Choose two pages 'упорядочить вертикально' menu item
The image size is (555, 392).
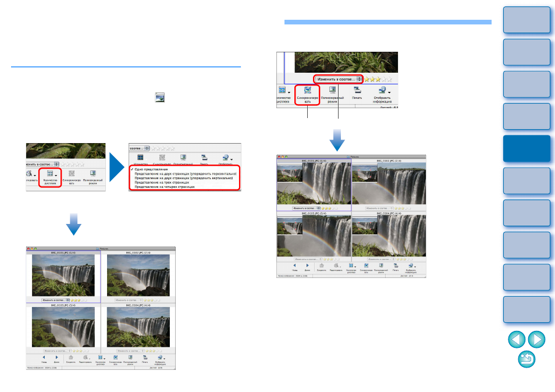184,178
